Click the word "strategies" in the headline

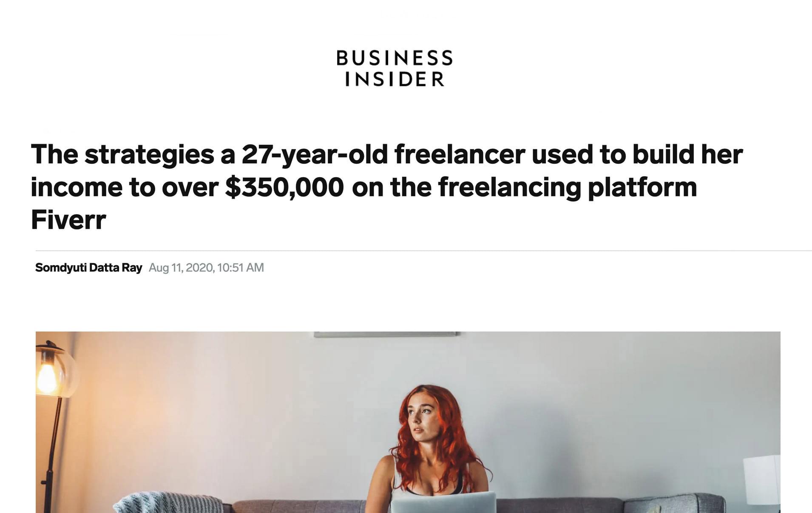(149, 154)
